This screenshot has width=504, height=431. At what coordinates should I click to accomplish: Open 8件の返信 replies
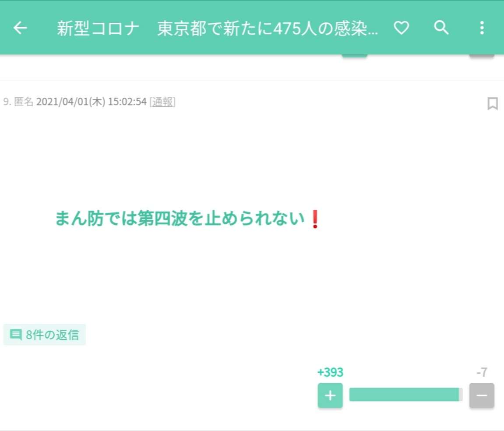coord(44,335)
